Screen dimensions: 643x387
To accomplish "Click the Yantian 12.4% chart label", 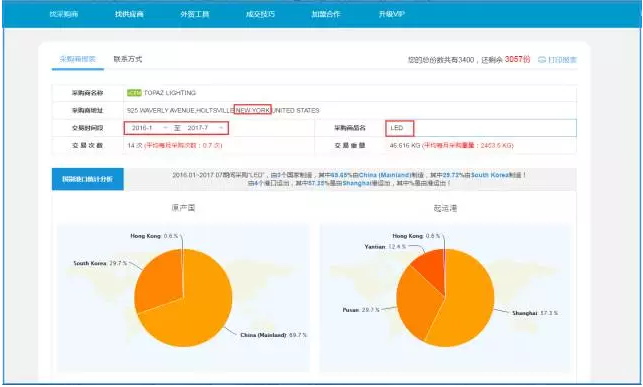I will [x=385, y=247].
